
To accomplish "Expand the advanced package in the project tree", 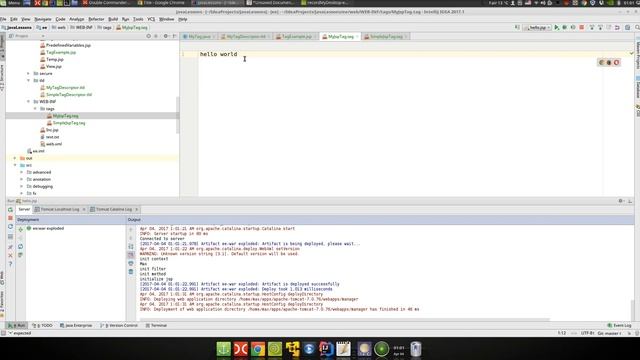I will click(22, 172).
